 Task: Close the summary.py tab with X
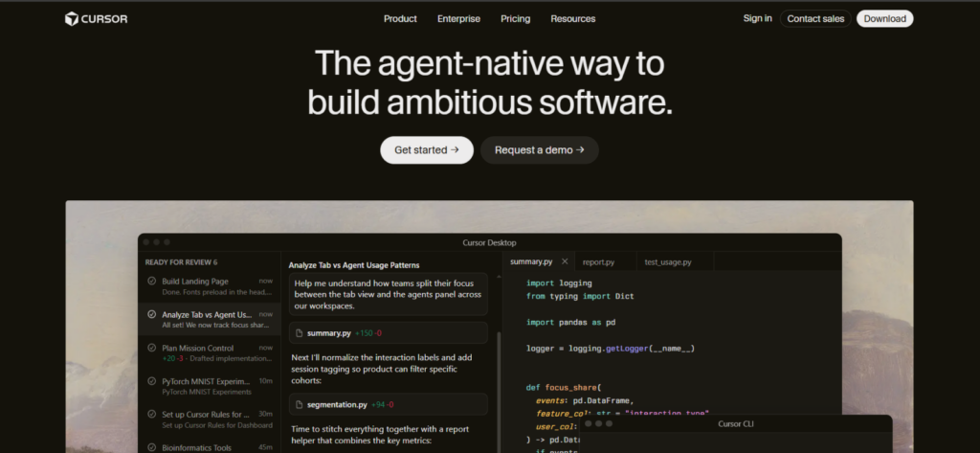coord(565,261)
